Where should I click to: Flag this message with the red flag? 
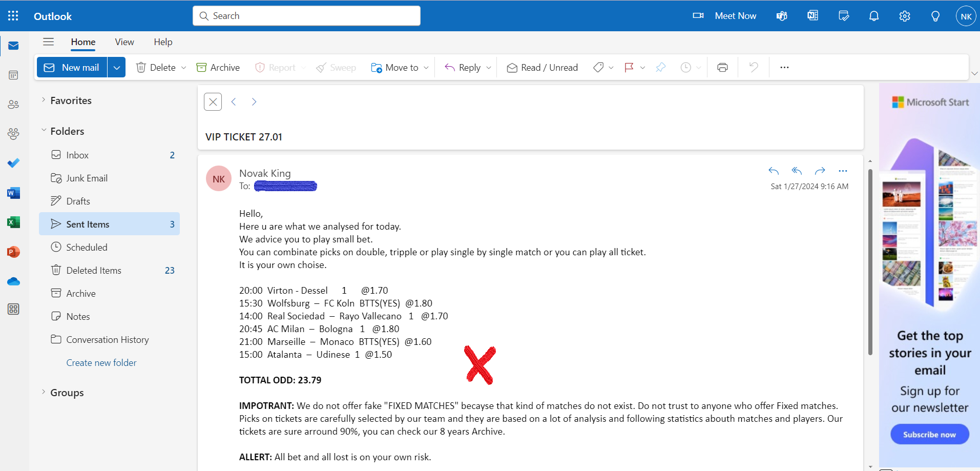pyautogui.click(x=629, y=67)
